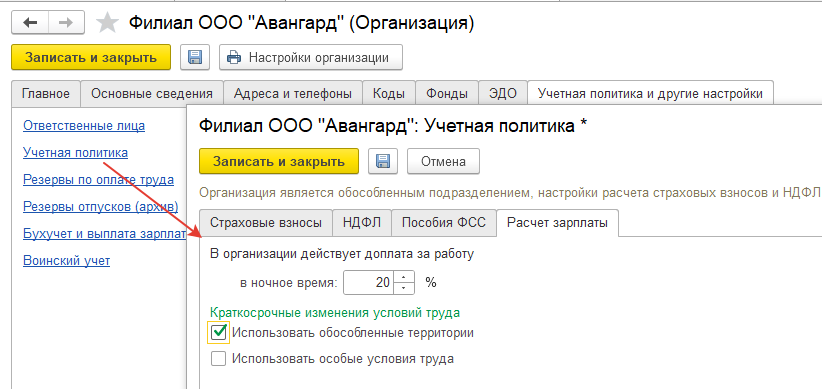Open Бухучет и выплата зарплаты link
This screenshot has height=389, width=822.
point(104,234)
